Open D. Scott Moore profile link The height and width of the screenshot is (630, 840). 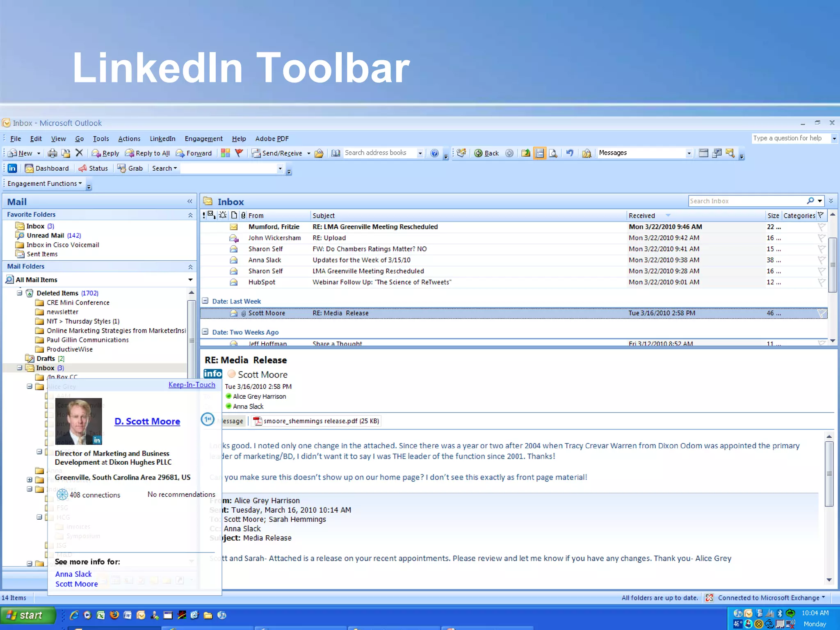(147, 421)
